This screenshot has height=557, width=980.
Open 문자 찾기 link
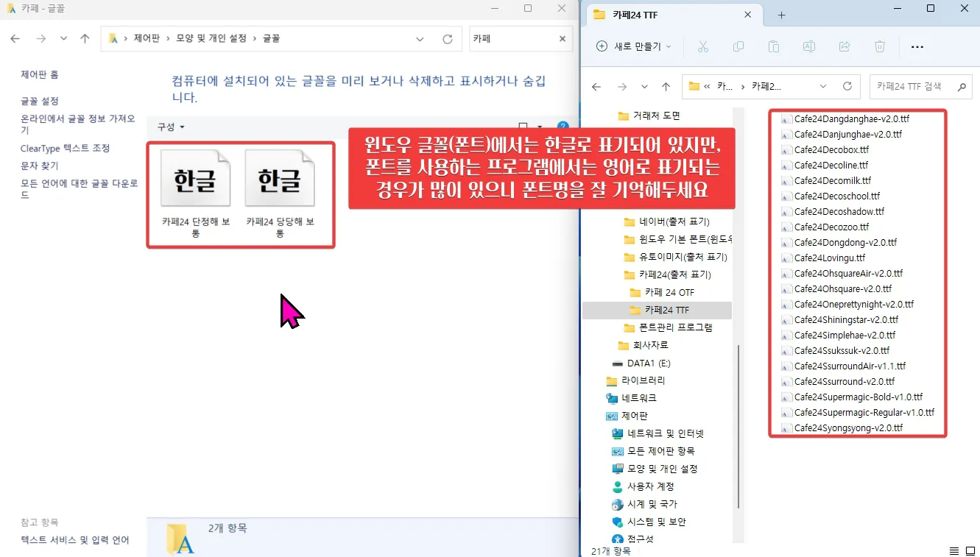40,166
